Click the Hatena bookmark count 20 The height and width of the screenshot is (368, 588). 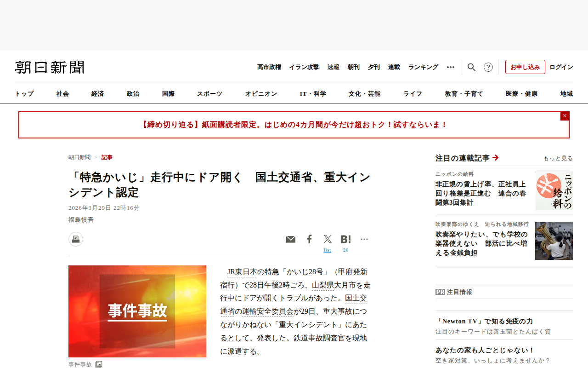point(346,250)
